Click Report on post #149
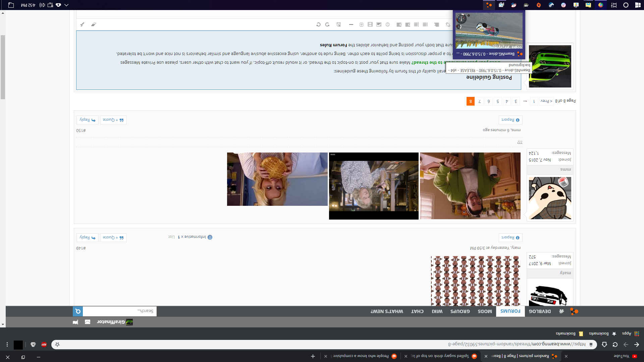The height and width of the screenshot is (362, 644). [510, 237]
